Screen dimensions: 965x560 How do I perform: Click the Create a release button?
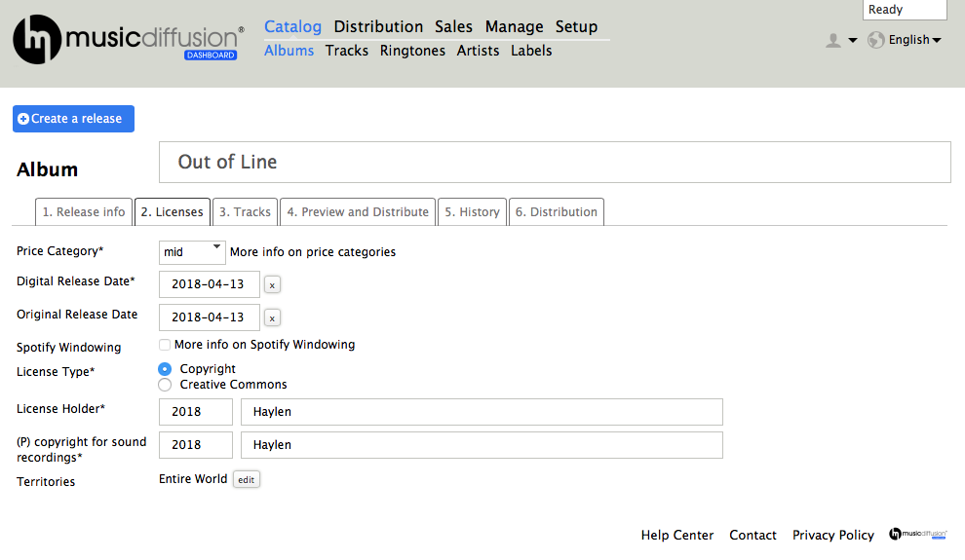click(x=74, y=119)
